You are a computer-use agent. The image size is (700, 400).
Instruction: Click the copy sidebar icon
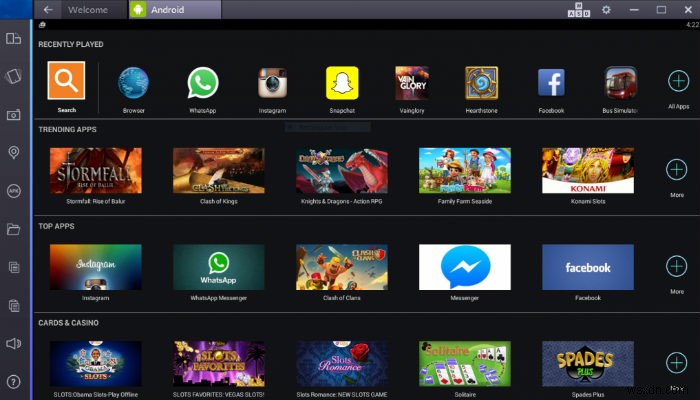(x=14, y=267)
